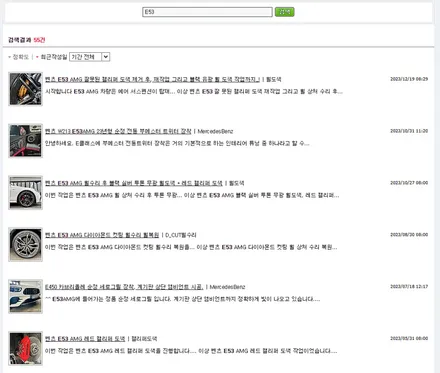
Task: Open result title dated 2023/10/27
Action: [x=134, y=183]
